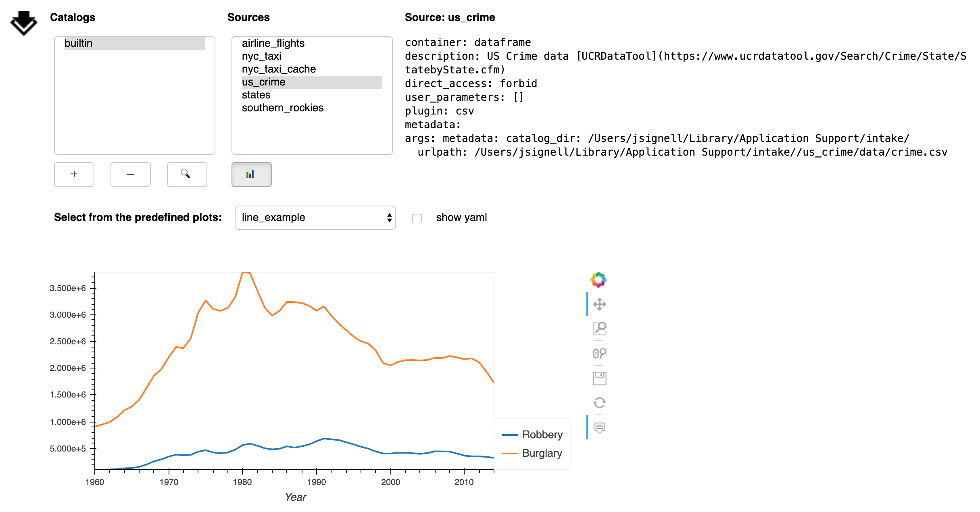Screen dimensions: 980x512
Task: Reset the plot view
Action: (x=599, y=402)
